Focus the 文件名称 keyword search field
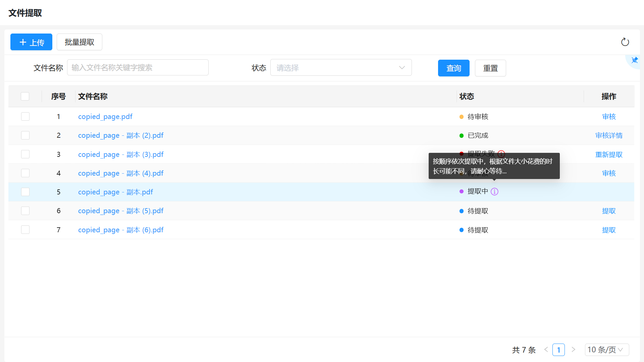Image resolution: width=644 pixels, height=362 pixels. point(138,68)
